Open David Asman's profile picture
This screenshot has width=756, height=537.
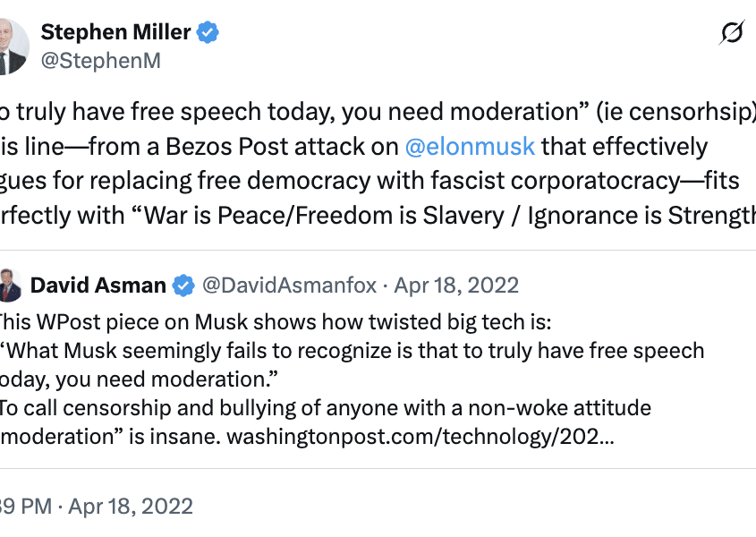8,285
